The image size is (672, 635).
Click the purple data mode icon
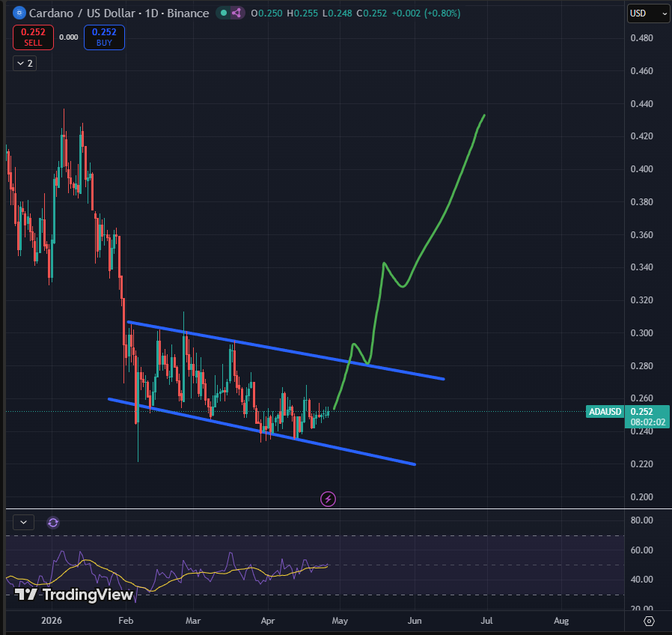click(236, 13)
